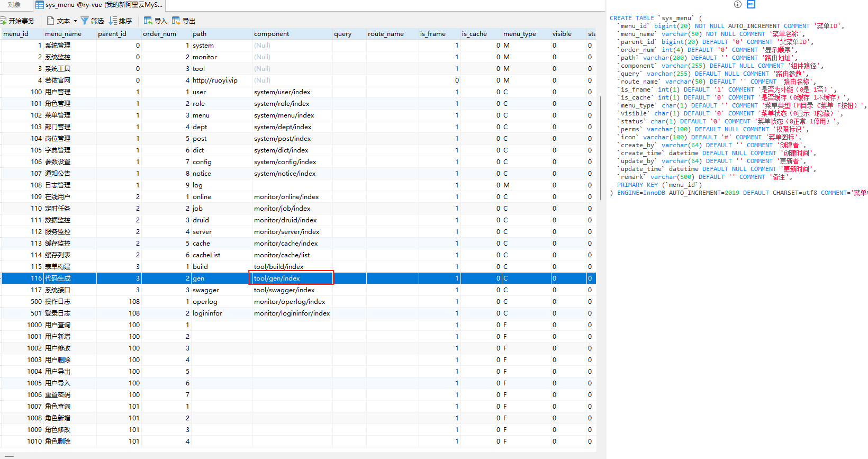
Task: Select the menu_name cell '用户查询'
Action: coord(70,325)
